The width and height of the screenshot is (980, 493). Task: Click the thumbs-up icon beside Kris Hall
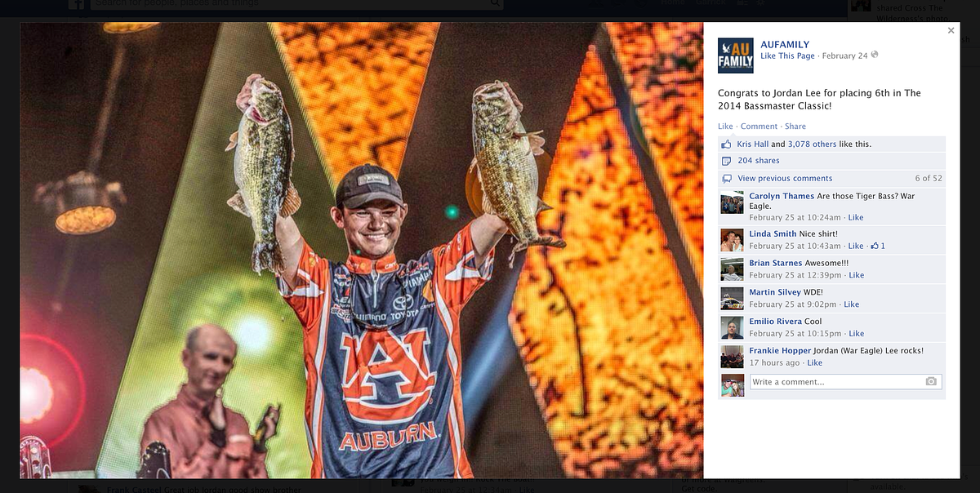726,144
